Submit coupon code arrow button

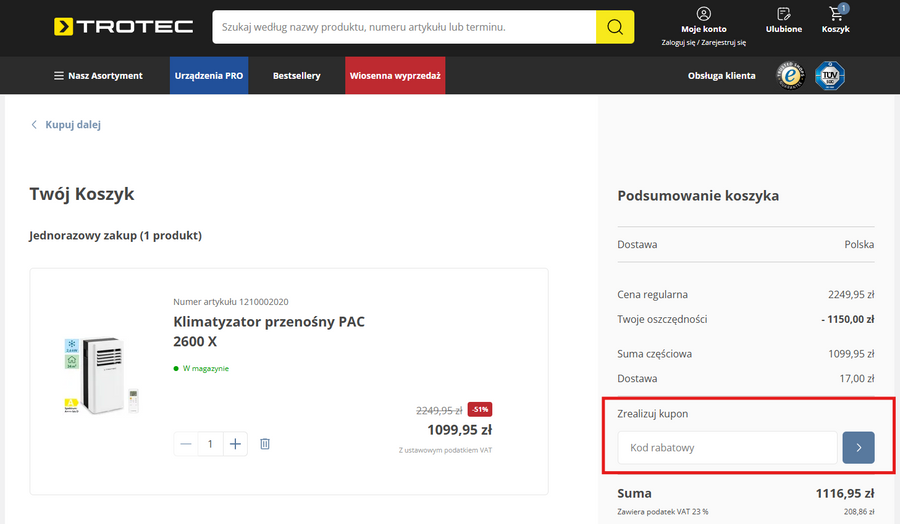click(858, 448)
